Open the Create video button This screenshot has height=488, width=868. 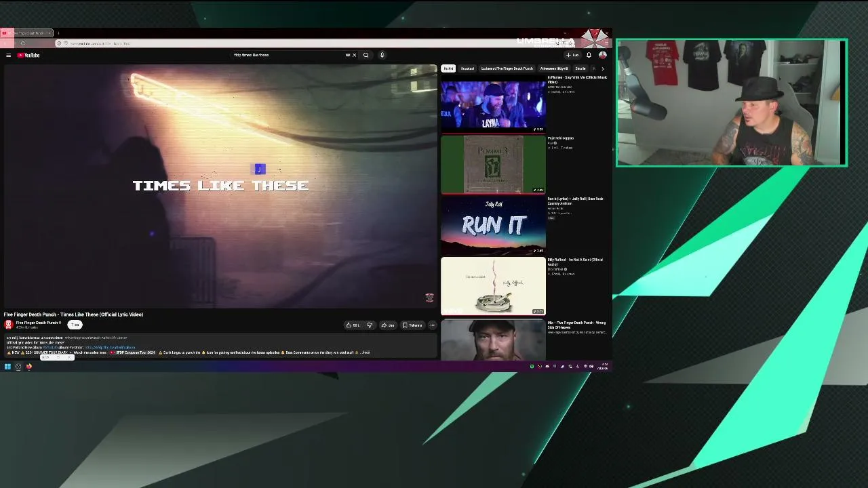tap(572, 56)
